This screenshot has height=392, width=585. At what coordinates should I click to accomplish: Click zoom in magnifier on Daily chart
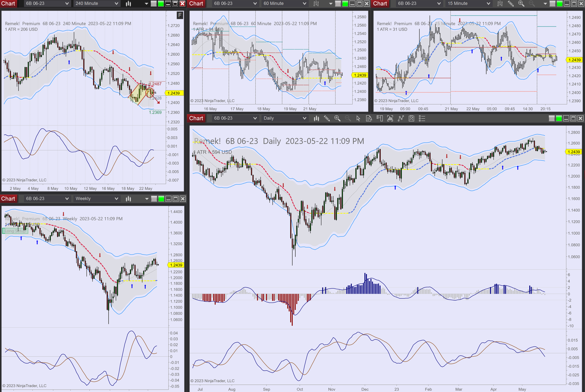tap(337, 118)
